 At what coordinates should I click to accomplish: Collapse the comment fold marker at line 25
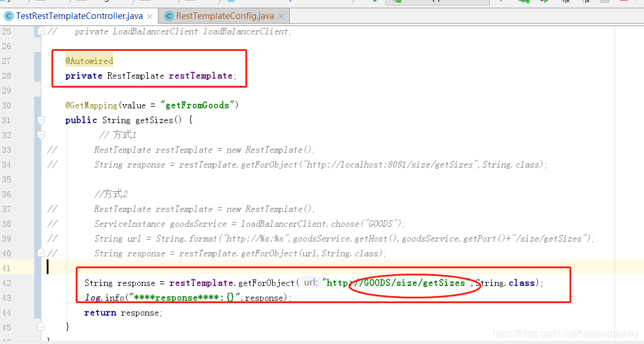[41, 31]
